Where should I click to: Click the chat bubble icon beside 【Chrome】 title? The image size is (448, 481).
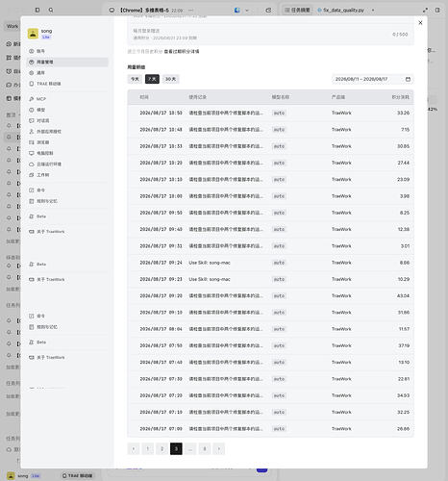pos(112,11)
